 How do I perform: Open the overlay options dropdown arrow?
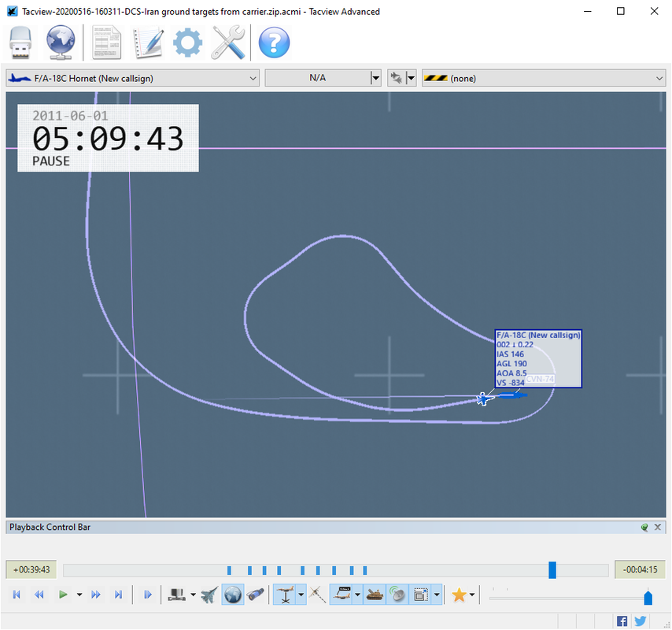click(437, 595)
